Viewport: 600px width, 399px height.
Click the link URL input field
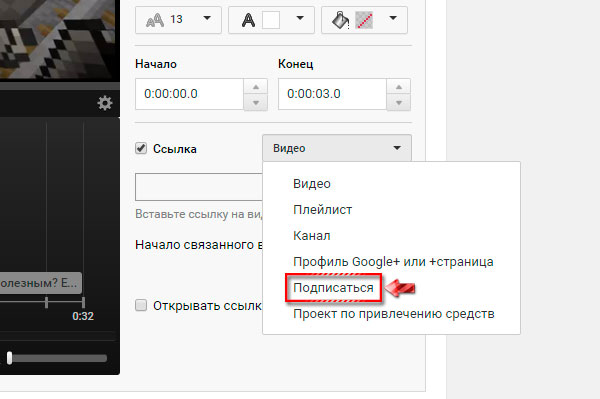click(x=199, y=187)
